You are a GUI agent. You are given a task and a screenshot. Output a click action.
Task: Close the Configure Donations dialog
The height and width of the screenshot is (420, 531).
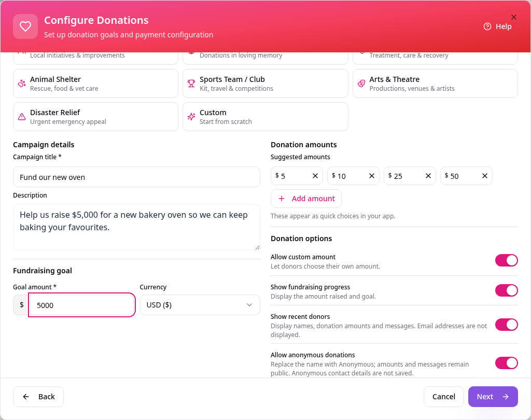(x=514, y=17)
